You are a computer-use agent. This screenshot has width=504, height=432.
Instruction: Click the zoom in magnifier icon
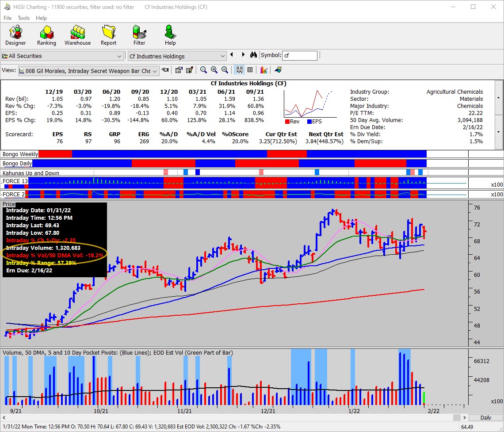[214, 70]
